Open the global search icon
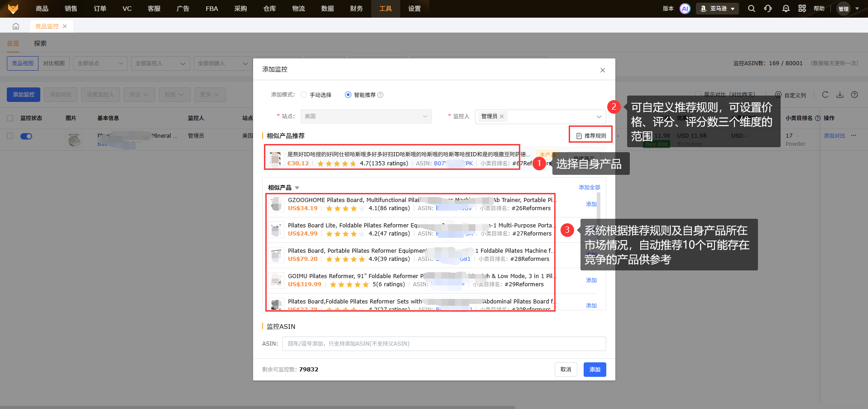Screen dimensions: 868x409 point(752,9)
